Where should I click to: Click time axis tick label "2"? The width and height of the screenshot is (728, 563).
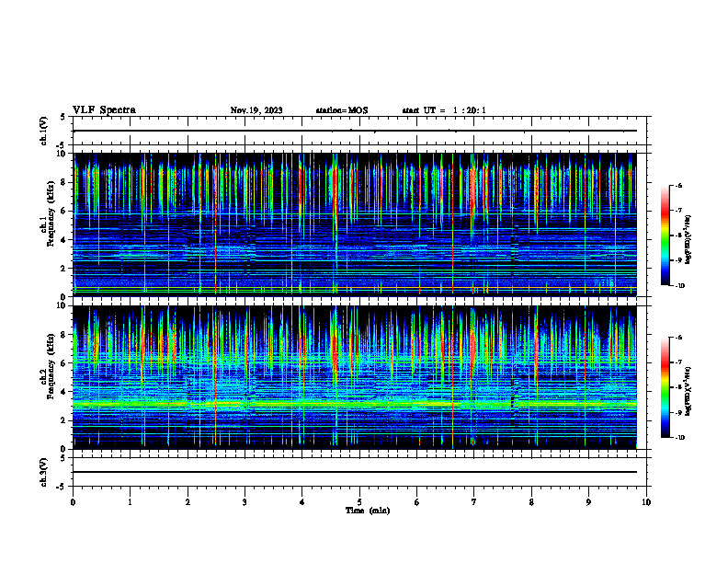point(188,502)
